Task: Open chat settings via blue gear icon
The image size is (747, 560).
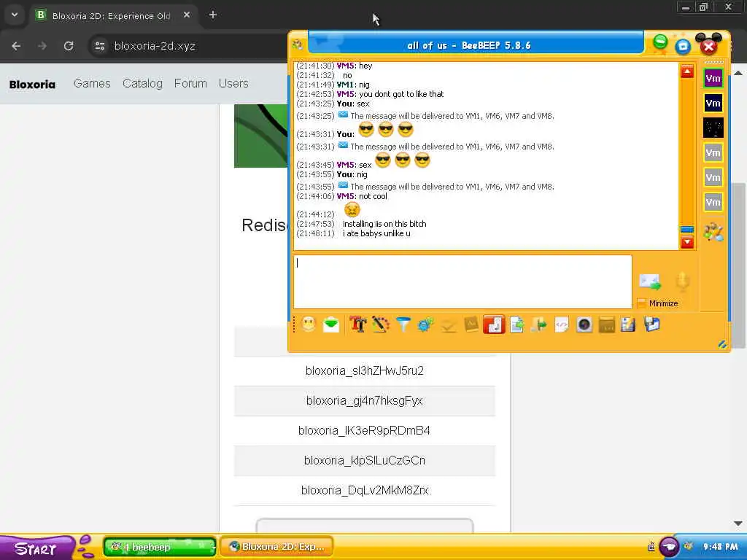Action: [x=425, y=324]
